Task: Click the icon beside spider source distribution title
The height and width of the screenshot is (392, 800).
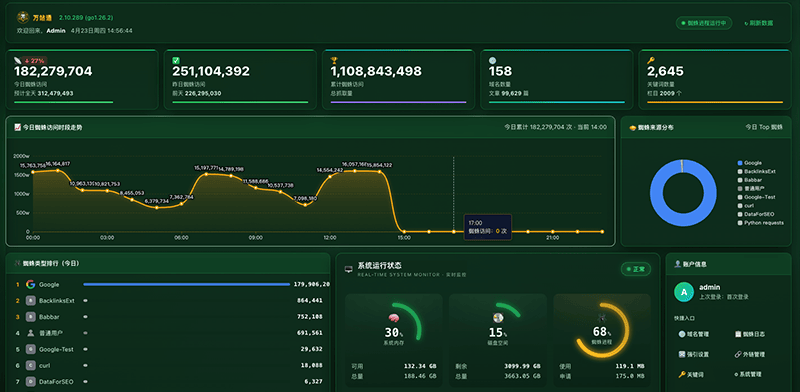Action: point(633,127)
